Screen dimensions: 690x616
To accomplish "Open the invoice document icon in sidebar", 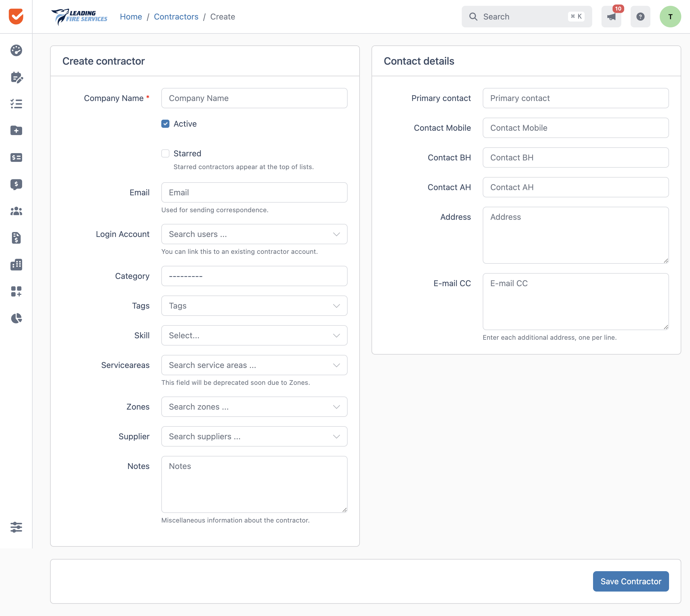I will tap(16, 238).
